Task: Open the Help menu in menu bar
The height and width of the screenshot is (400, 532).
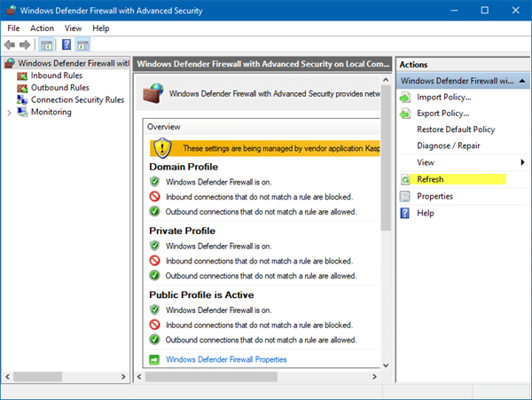Action: click(101, 28)
